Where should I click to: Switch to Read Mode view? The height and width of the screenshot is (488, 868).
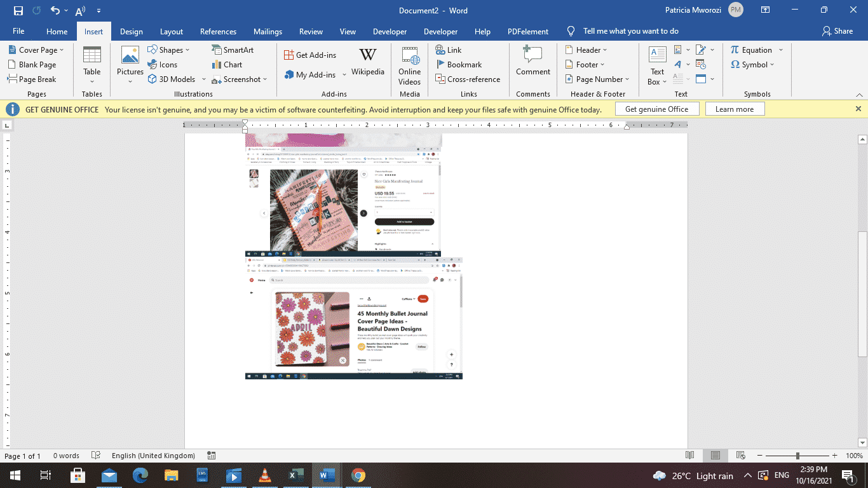tap(690, 456)
